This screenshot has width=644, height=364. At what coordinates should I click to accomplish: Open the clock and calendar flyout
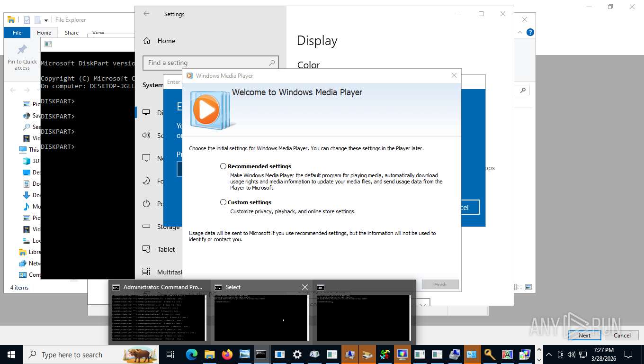click(603, 355)
